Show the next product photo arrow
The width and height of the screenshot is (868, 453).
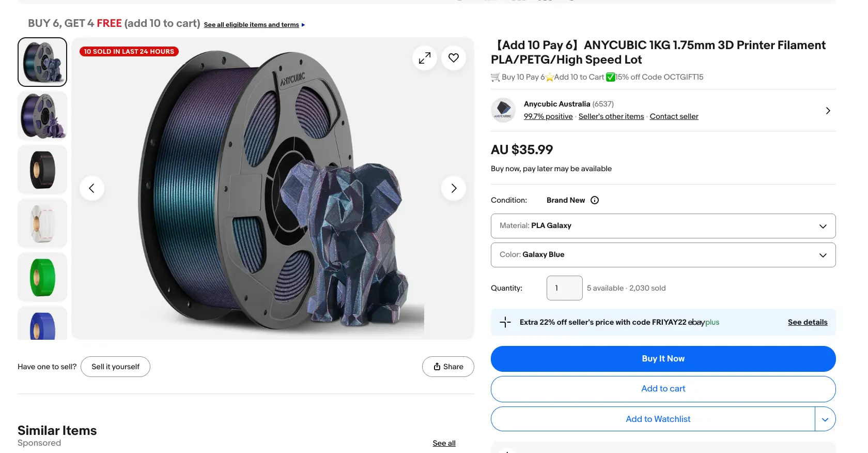click(453, 188)
